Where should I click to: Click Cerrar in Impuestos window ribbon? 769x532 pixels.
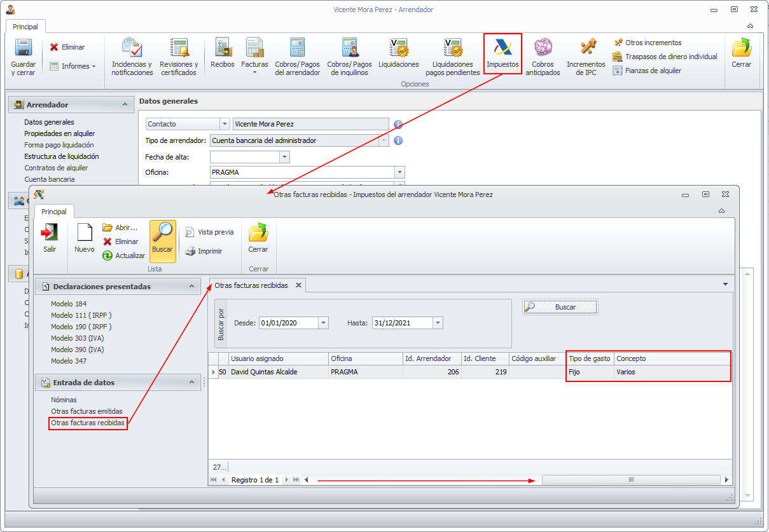258,239
